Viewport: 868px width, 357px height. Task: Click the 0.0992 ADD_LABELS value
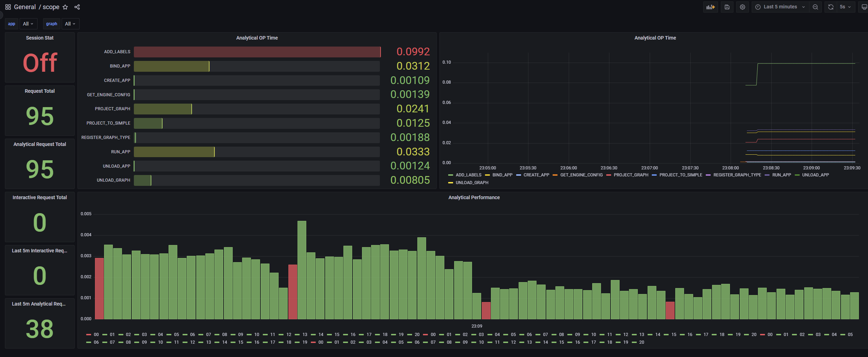pos(413,52)
